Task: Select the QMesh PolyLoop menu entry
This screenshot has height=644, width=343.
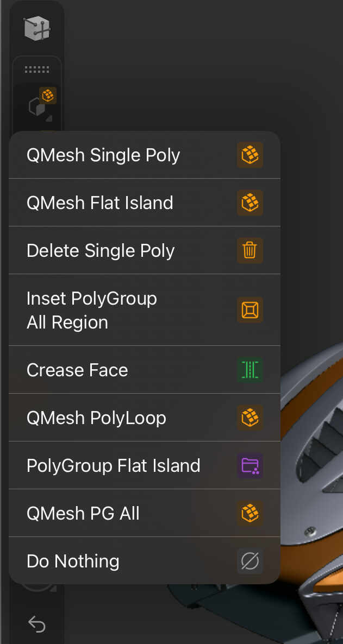Action: click(x=96, y=418)
